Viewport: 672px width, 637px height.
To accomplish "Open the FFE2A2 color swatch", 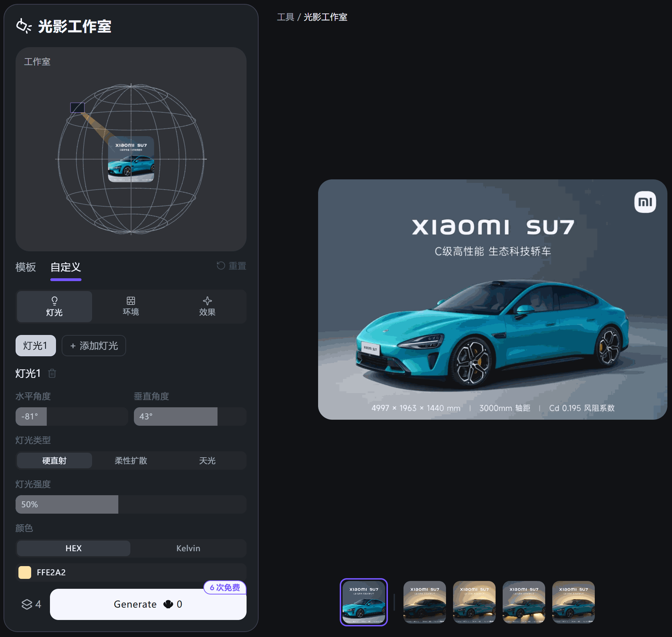I will (25, 572).
